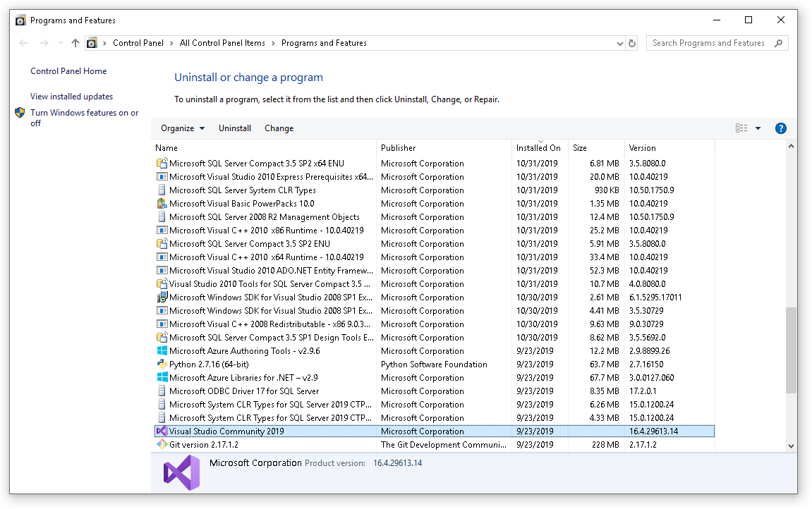This screenshot has width=812, height=509.
Task: Click Programs and Features title bar icon
Action: pos(20,20)
